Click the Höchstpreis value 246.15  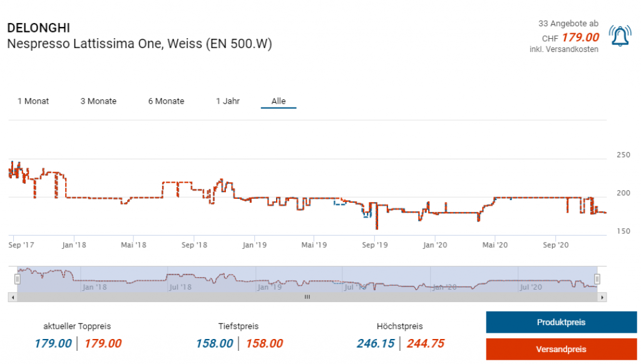(376, 343)
